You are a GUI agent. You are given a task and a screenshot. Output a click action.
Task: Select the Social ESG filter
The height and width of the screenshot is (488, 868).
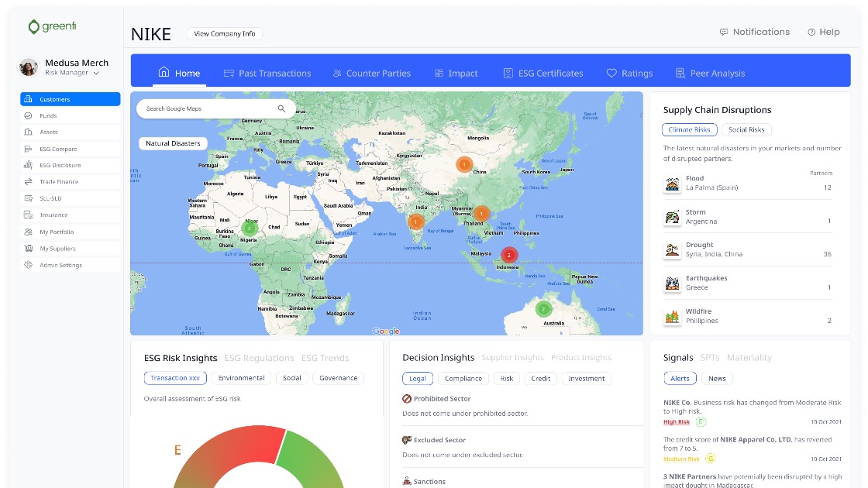pos(291,378)
